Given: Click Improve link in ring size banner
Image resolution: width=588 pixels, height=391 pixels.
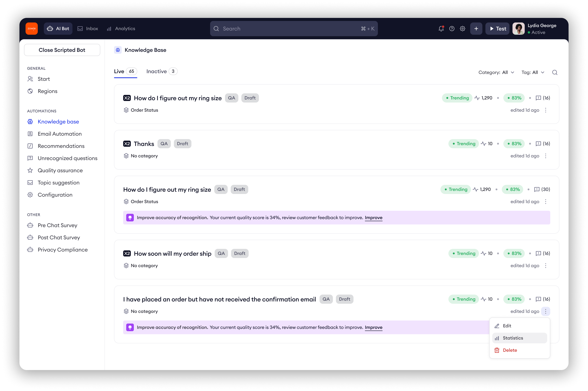Looking at the screenshot, I should [374, 218].
